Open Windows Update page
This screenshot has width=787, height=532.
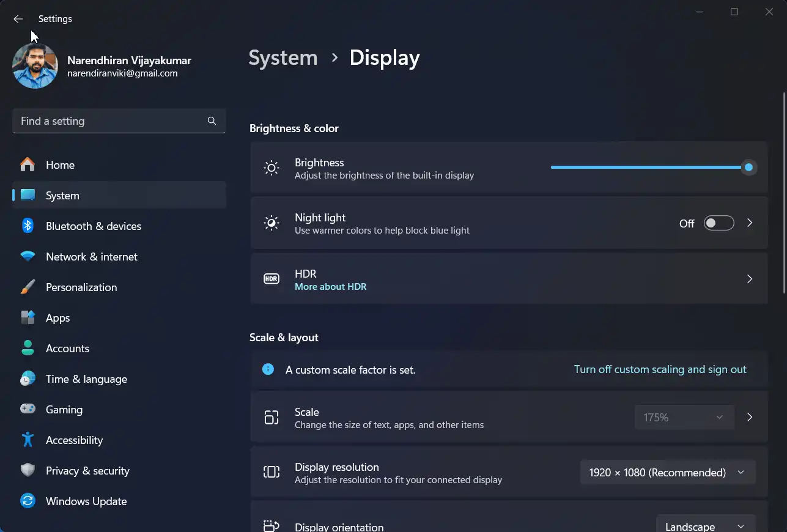119,501
